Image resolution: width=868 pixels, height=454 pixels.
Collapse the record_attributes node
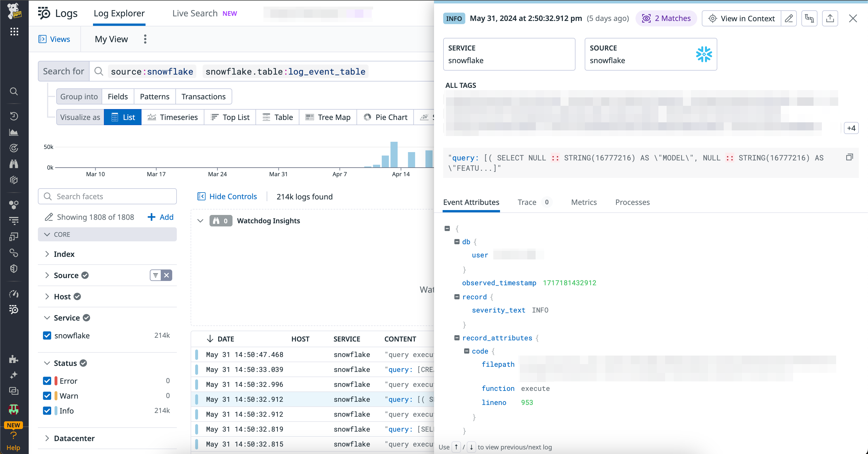coord(457,338)
